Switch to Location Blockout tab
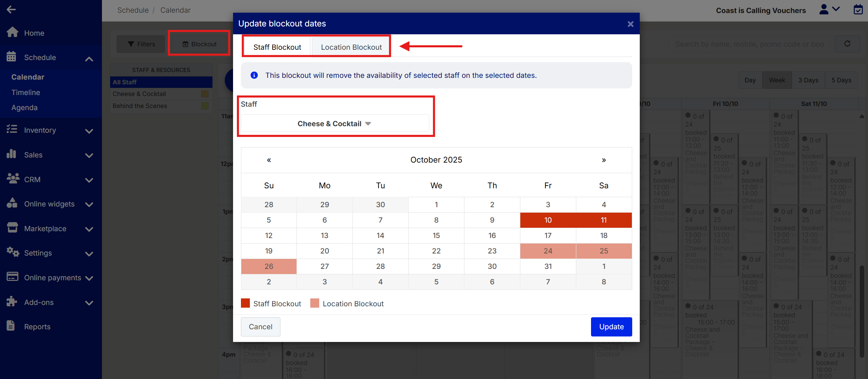Image resolution: width=868 pixels, height=379 pixels. (351, 47)
